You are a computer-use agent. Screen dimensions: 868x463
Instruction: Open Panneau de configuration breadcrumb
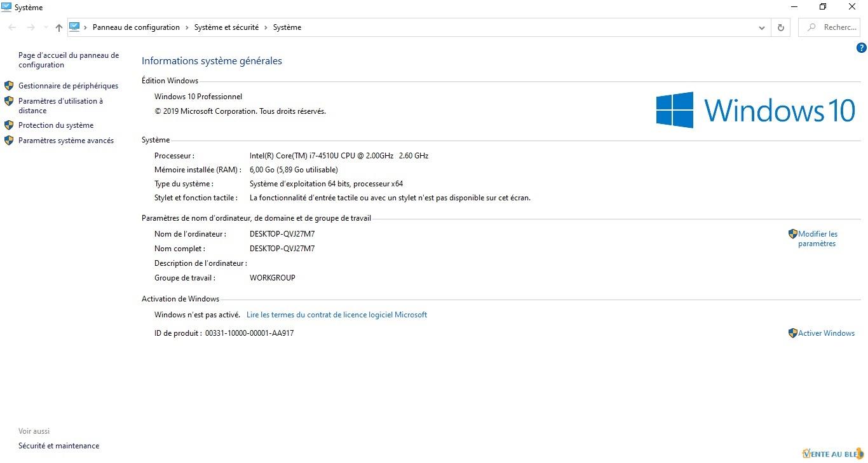[x=136, y=27]
